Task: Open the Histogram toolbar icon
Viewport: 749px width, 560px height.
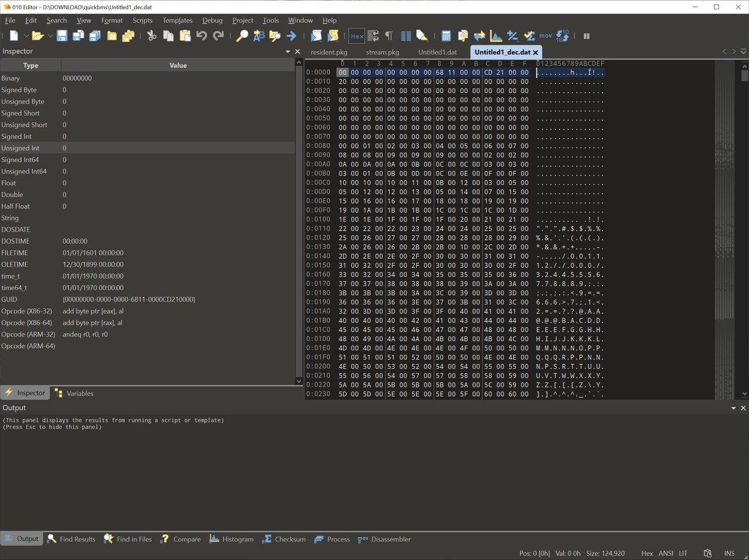Action: tap(496, 36)
